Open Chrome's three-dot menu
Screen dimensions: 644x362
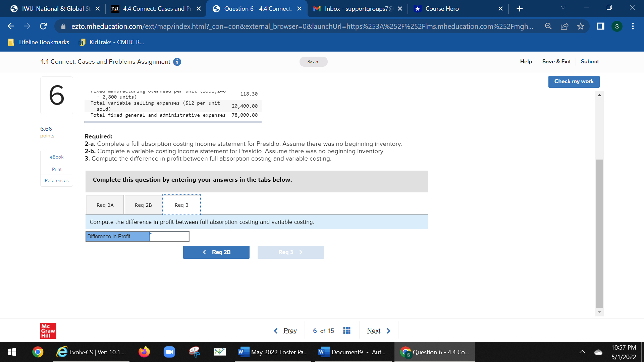(633, 26)
